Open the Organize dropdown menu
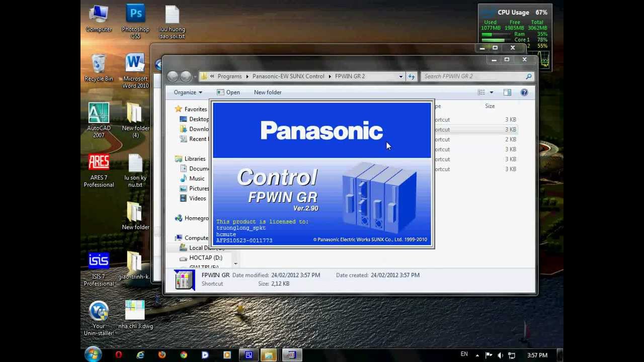644x362 pixels. click(x=188, y=93)
